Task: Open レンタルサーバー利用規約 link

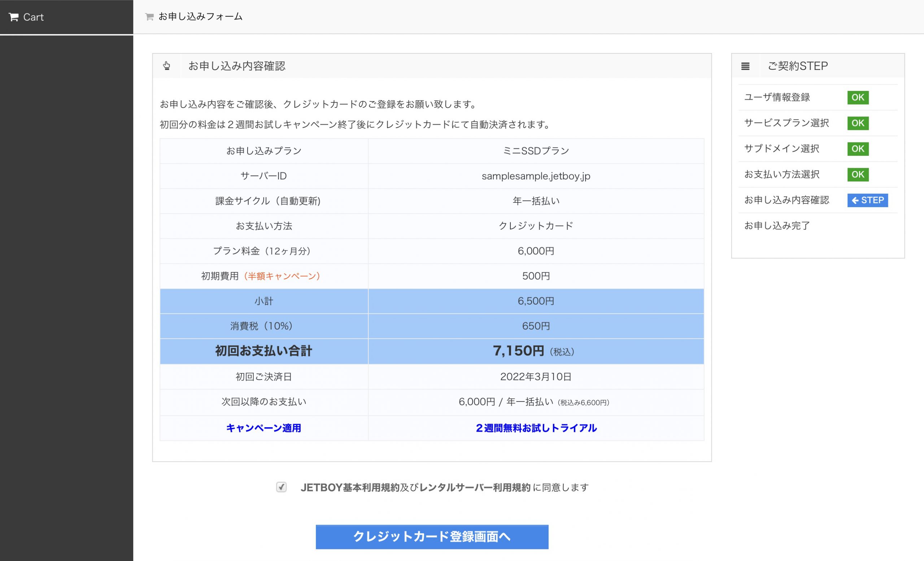Action: click(475, 487)
